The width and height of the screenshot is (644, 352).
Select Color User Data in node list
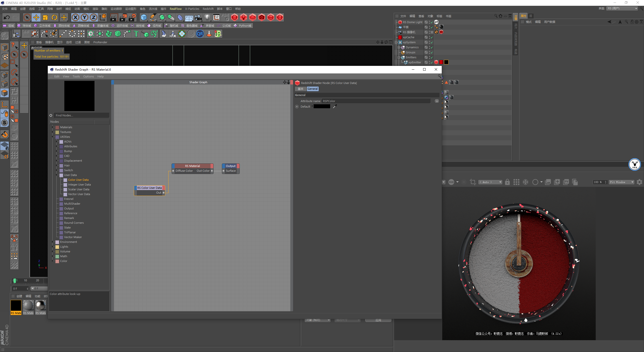(78, 180)
